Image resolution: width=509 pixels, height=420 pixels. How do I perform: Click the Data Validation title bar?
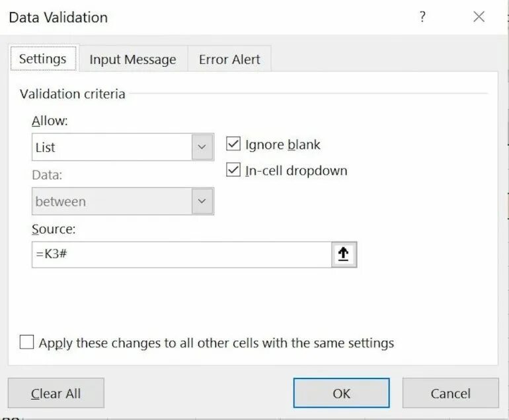[x=198, y=18]
